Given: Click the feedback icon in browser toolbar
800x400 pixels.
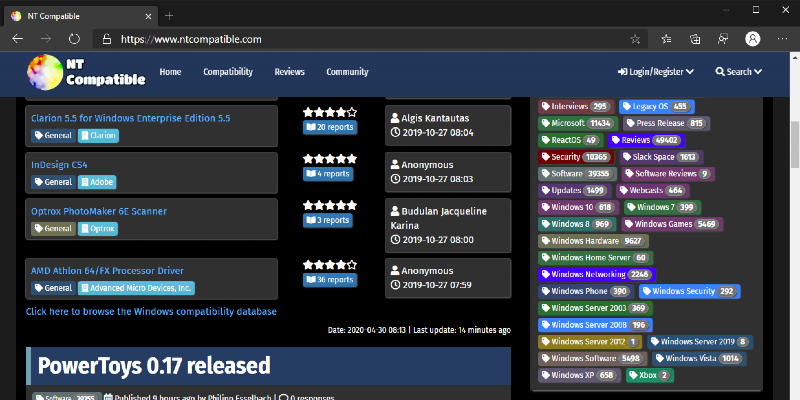Looking at the screenshot, I should point(723,39).
